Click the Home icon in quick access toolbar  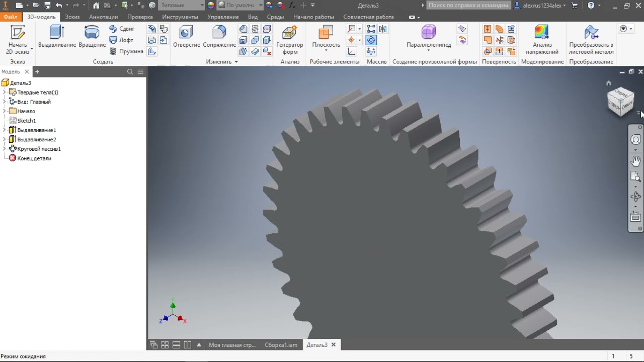(x=96, y=5)
